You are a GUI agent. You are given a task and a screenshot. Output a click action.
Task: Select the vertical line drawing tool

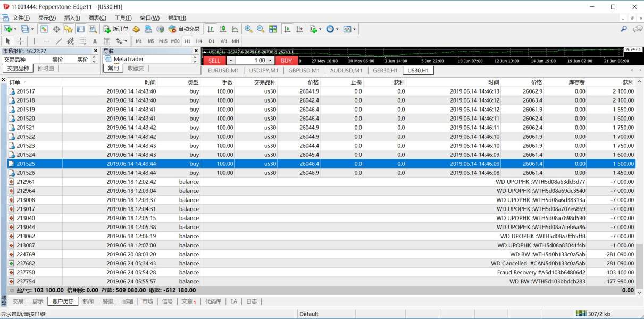click(35, 41)
